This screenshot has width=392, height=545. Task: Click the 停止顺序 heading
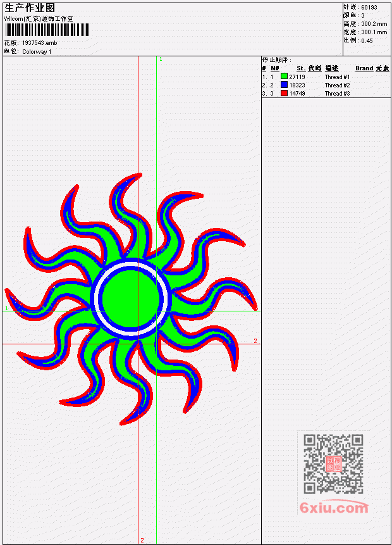(277, 60)
